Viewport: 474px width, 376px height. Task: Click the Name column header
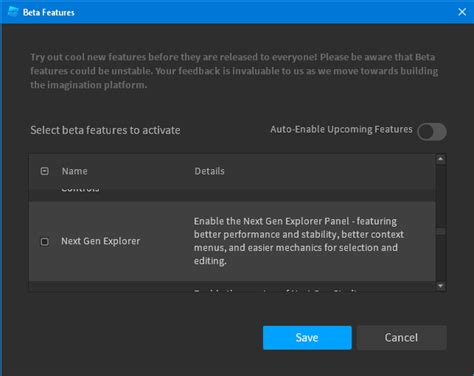75,171
